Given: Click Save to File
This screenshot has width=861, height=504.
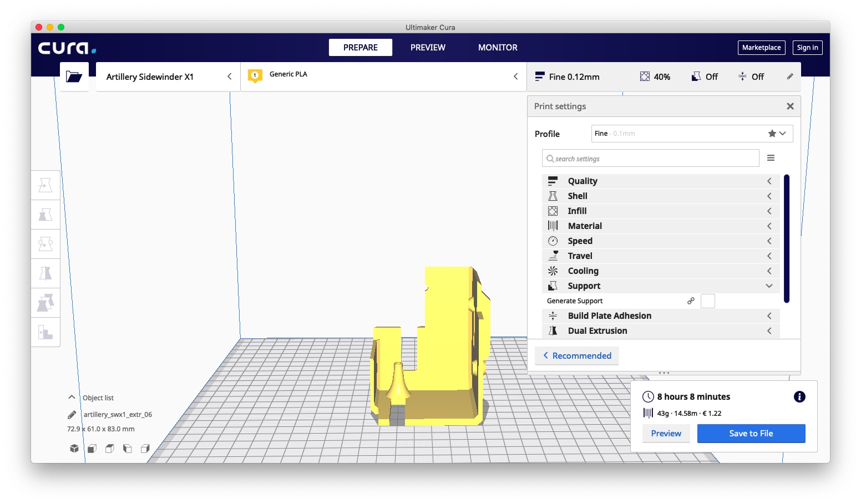Looking at the screenshot, I should point(751,434).
